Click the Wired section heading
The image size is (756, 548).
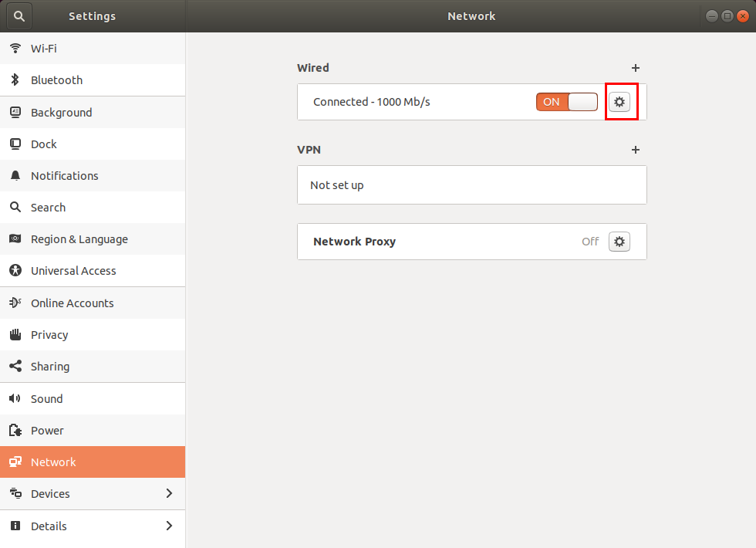coord(313,68)
